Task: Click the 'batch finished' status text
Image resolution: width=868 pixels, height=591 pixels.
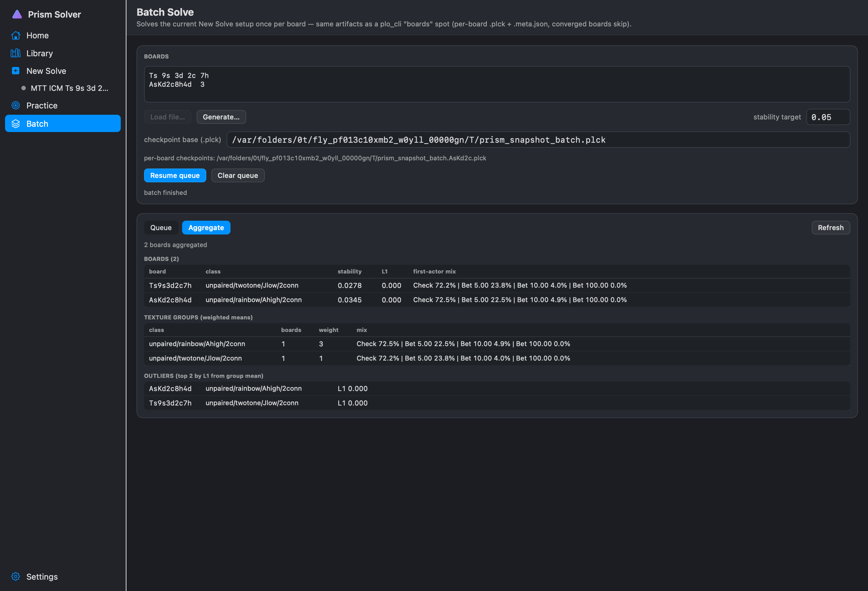Action: pos(165,193)
